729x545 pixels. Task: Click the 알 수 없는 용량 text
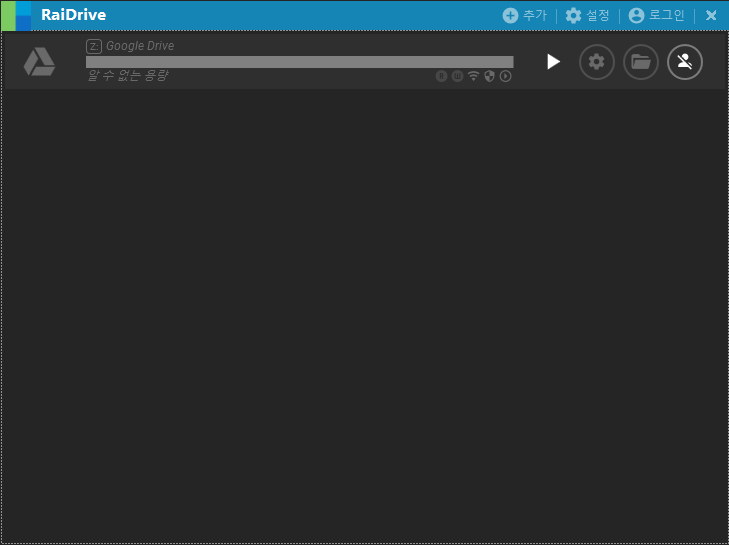[127, 75]
